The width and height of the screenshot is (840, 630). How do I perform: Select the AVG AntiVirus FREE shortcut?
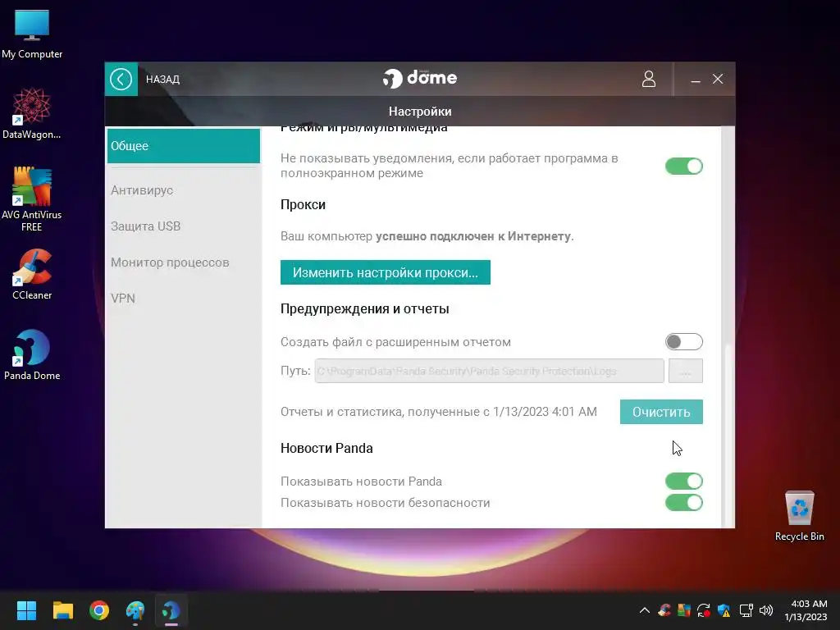click(x=32, y=199)
